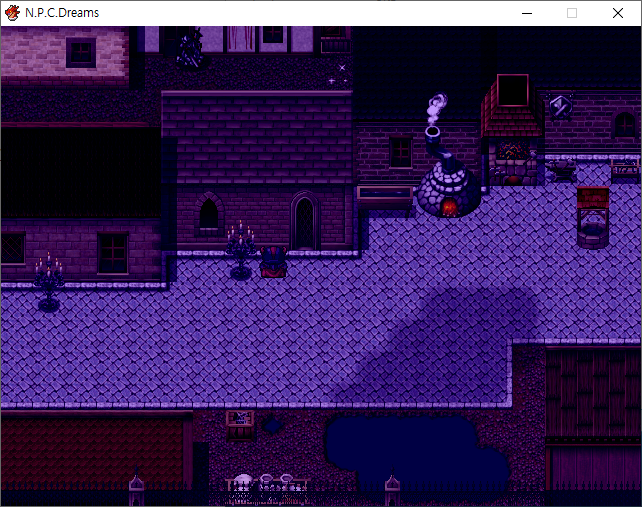Click the fence post lantern at bottom left
This screenshot has width=642, height=507.
click(x=136, y=485)
